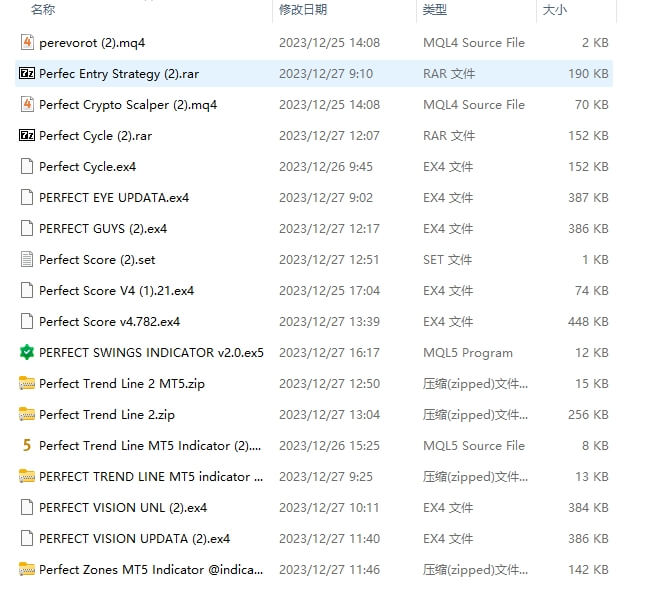
Task: Click the Perfect Crypto Scalper MQL4 icon
Action: (x=27, y=104)
